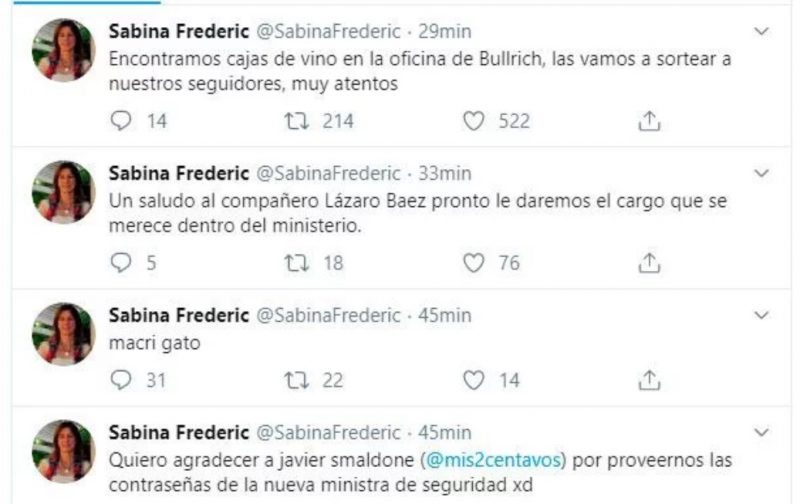Open Sabina Frederic's name on the smaldone tweet
This screenshot has height=504, width=800.
tap(178, 433)
